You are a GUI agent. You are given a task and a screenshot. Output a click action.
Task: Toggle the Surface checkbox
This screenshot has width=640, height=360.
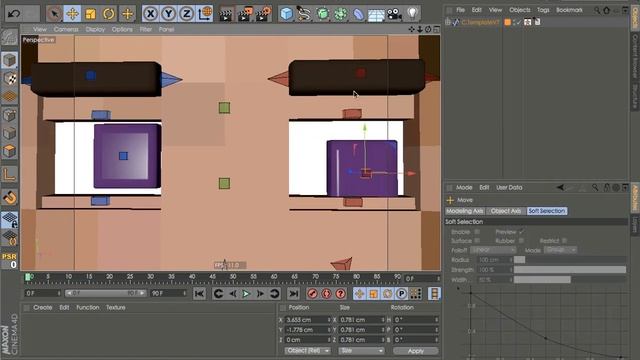pyautogui.click(x=477, y=241)
